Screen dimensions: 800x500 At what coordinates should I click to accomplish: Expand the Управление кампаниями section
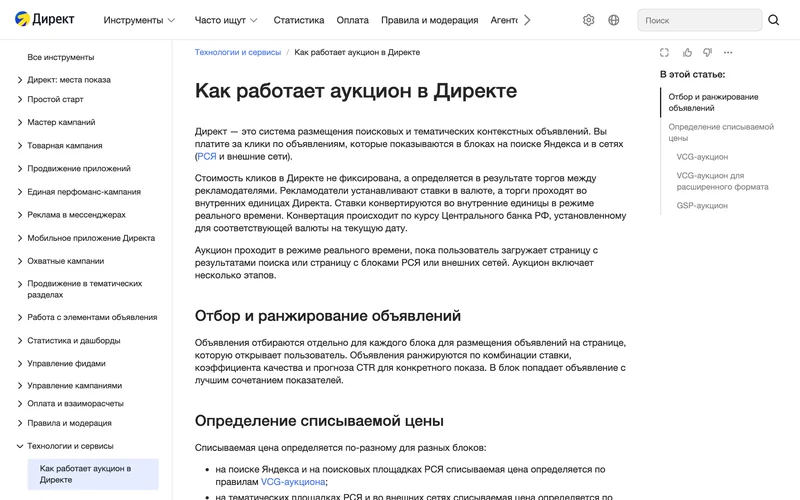(x=69, y=385)
